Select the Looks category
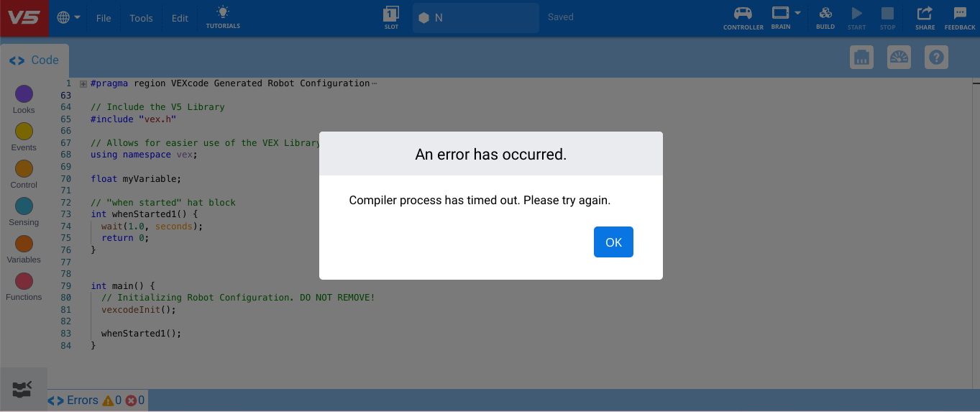This screenshot has width=980, height=412. (x=24, y=99)
